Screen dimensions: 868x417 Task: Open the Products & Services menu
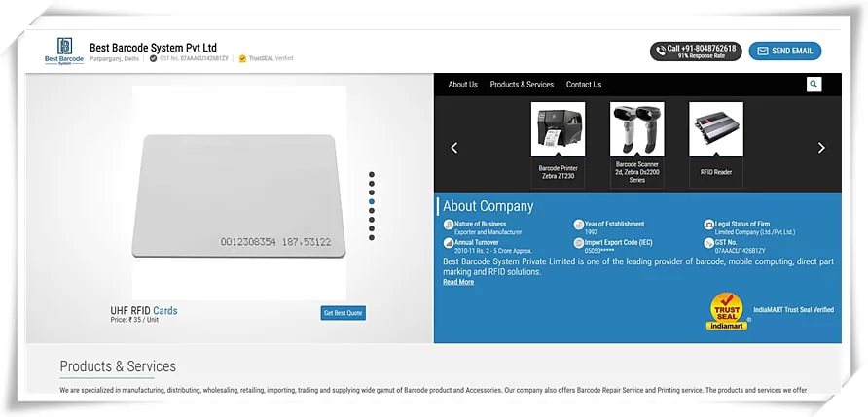click(522, 85)
